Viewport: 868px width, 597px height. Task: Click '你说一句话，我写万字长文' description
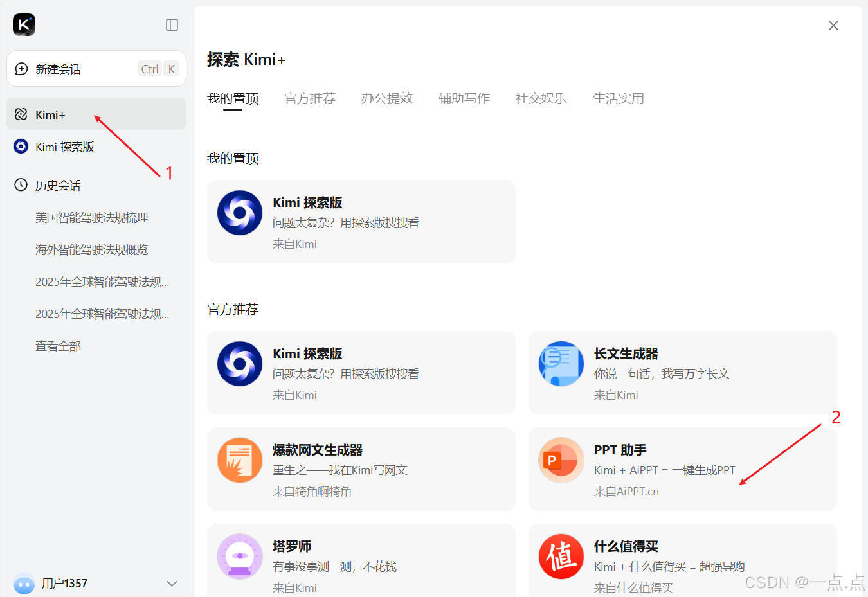pos(662,373)
